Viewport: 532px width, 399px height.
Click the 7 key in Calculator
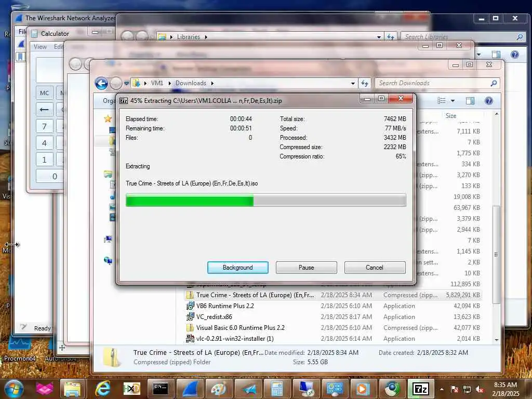(45, 127)
